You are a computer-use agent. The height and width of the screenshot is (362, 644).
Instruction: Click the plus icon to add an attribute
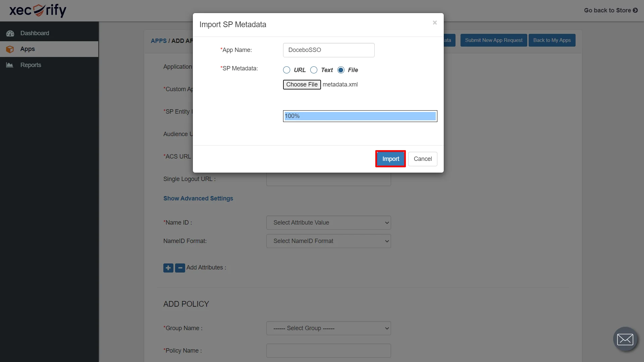tap(168, 268)
